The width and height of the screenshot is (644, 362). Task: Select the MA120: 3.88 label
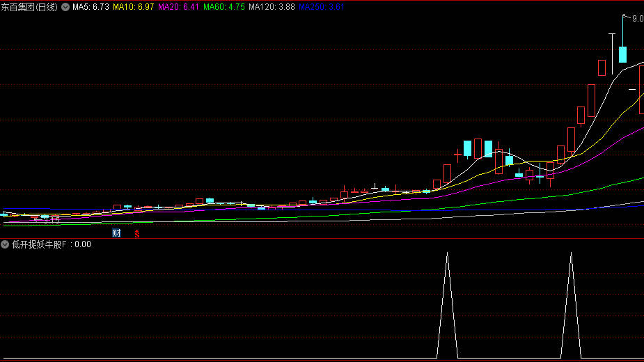tap(272, 6)
